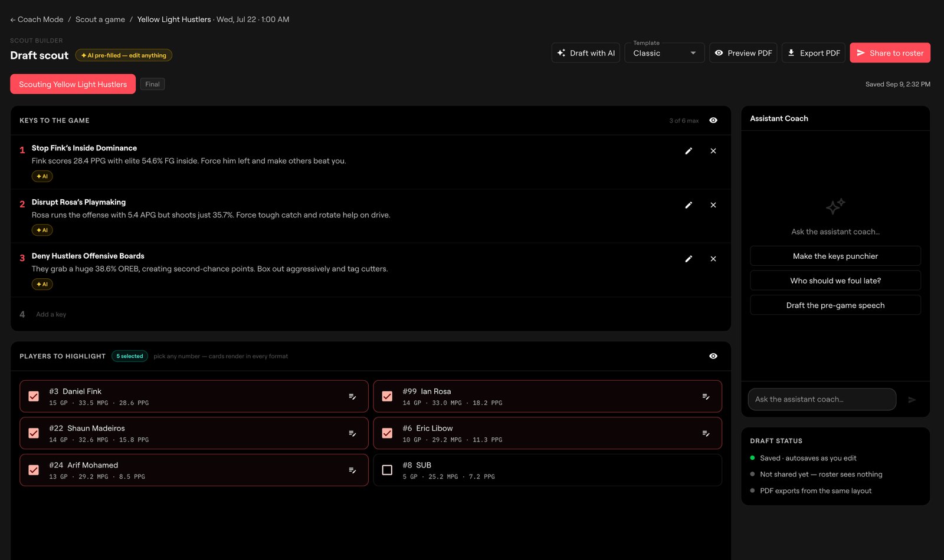This screenshot has width=944, height=560.
Task: Edit the Disrupt Rosa's Playmaking key
Action: pos(689,205)
